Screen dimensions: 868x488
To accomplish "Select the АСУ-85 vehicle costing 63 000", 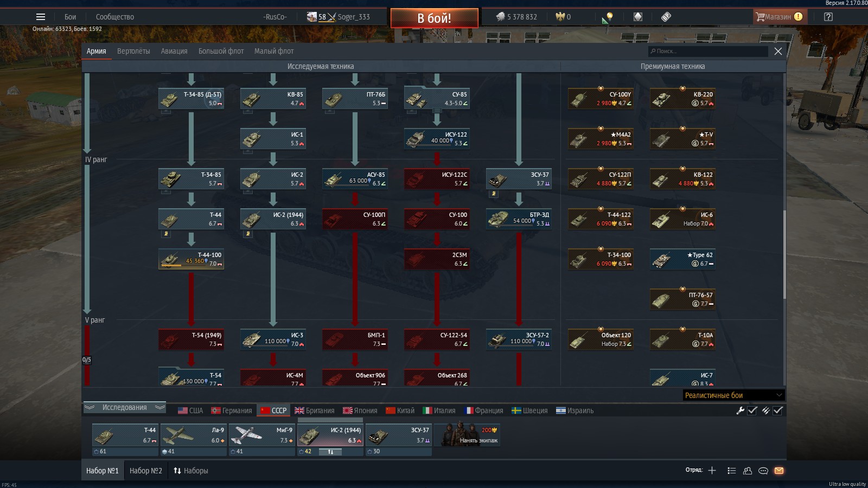I will (355, 179).
